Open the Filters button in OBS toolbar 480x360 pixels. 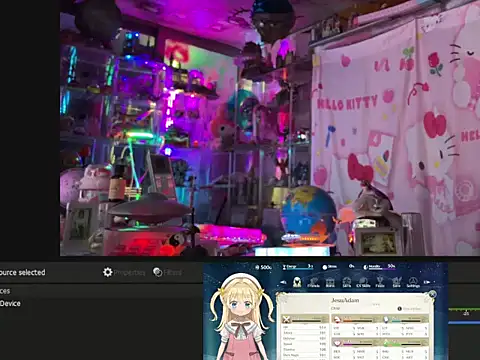(167, 272)
